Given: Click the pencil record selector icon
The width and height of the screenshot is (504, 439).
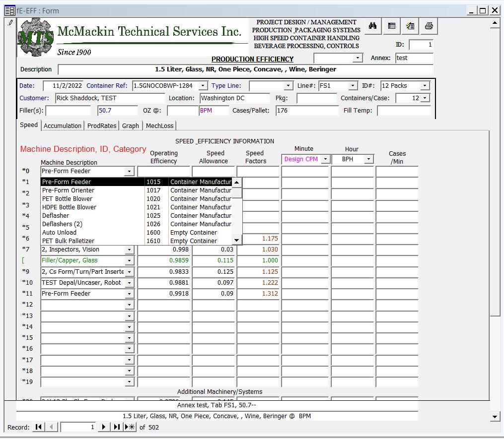Looking at the screenshot, I should [10, 22].
